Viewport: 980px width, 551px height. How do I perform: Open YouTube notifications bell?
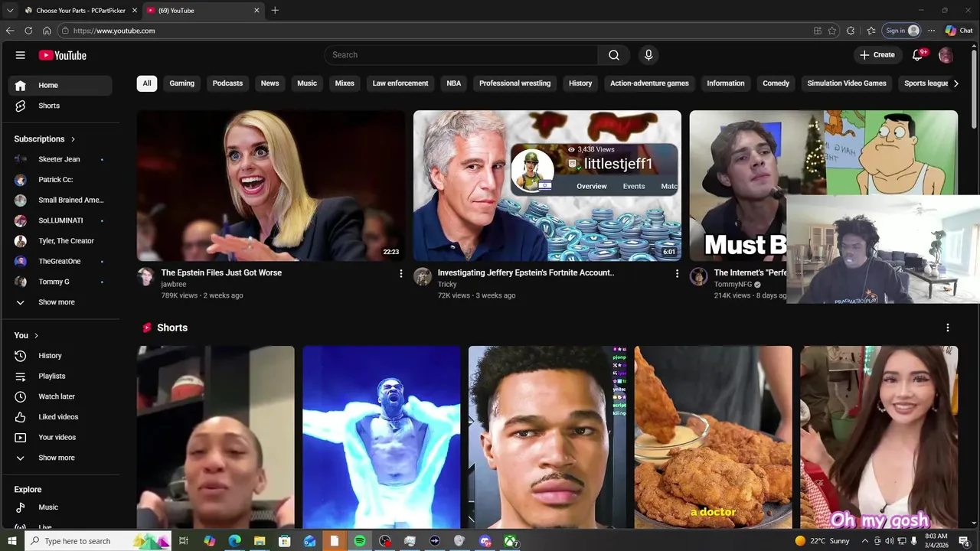coord(918,55)
